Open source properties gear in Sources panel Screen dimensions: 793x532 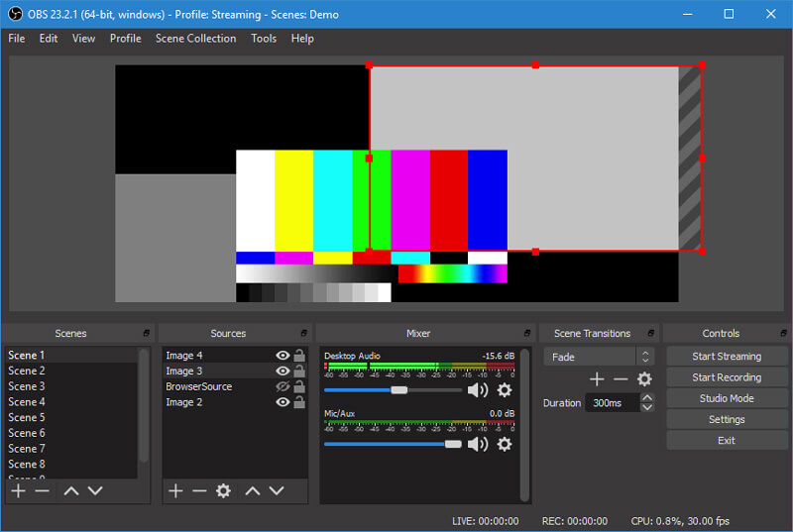click(223, 490)
